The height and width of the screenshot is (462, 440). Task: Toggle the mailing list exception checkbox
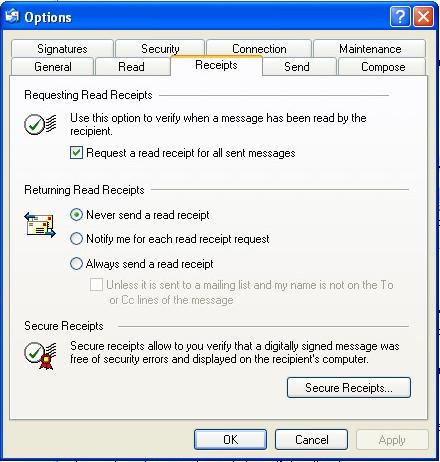coord(96,285)
